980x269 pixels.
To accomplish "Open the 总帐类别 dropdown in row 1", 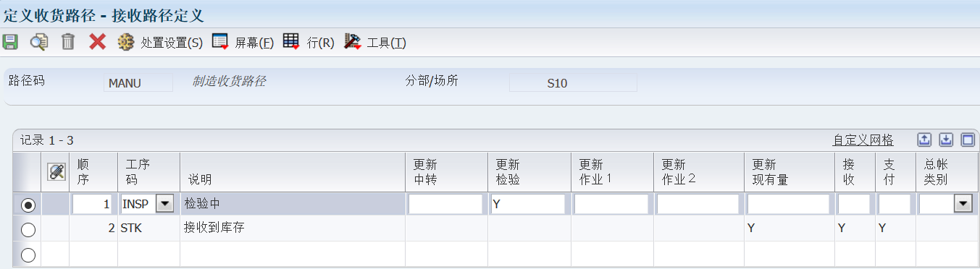I will pos(963,205).
